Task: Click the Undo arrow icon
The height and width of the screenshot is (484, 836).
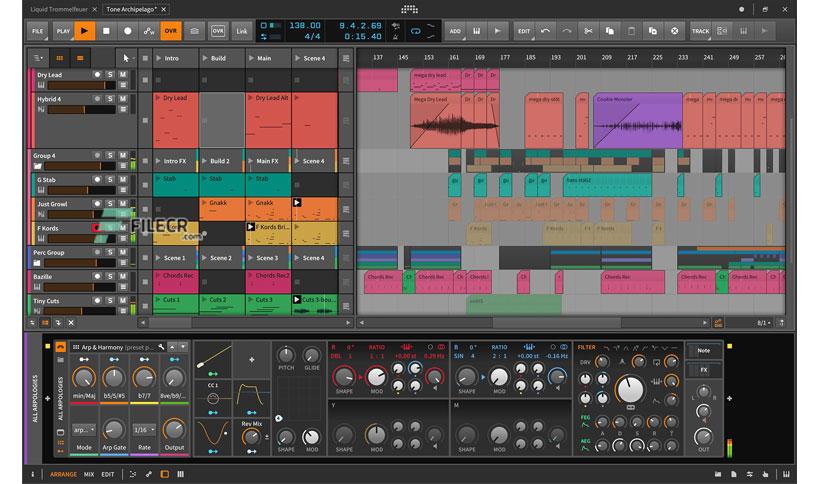Action: pyautogui.click(x=545, y=31)
